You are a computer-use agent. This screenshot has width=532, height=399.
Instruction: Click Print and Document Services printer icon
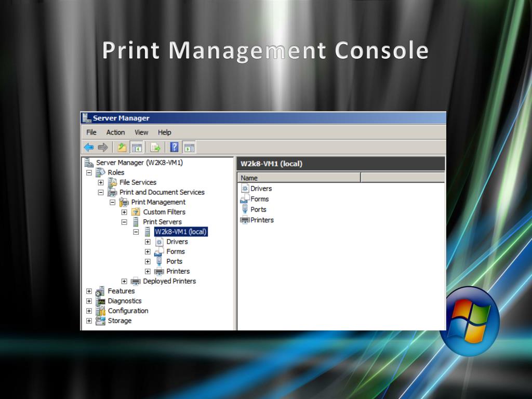112,192
